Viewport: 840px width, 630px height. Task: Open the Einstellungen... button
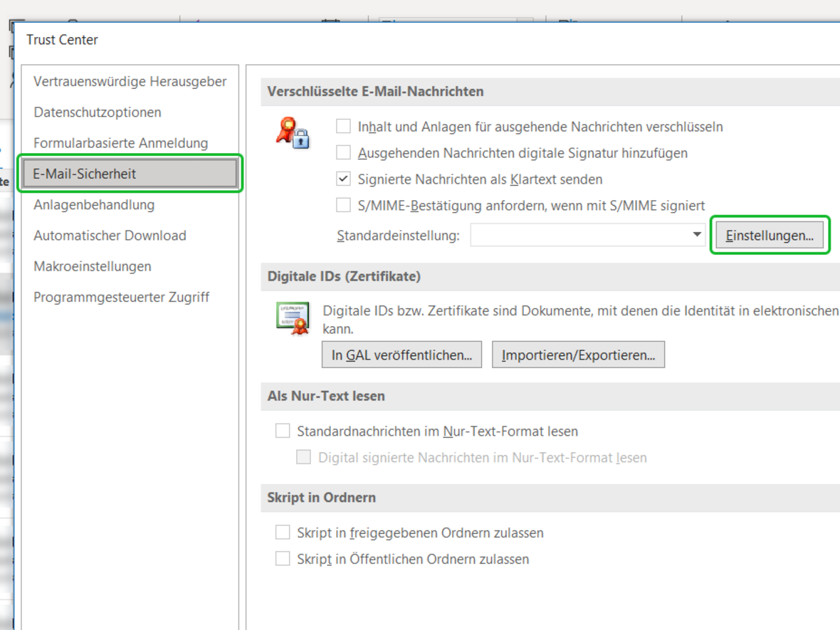(x=770, y=236)
